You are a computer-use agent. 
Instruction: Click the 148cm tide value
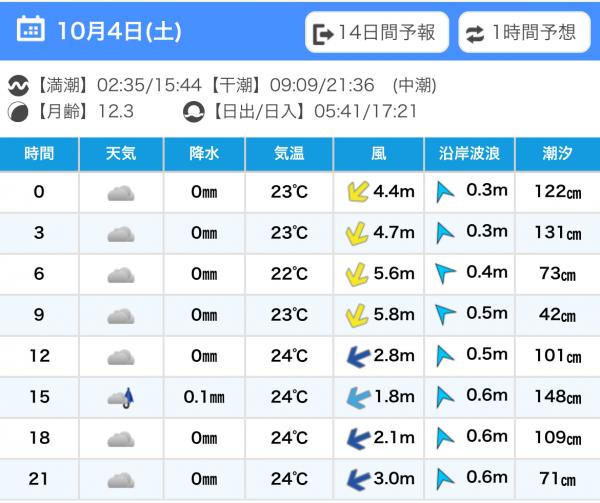point(557,397)
